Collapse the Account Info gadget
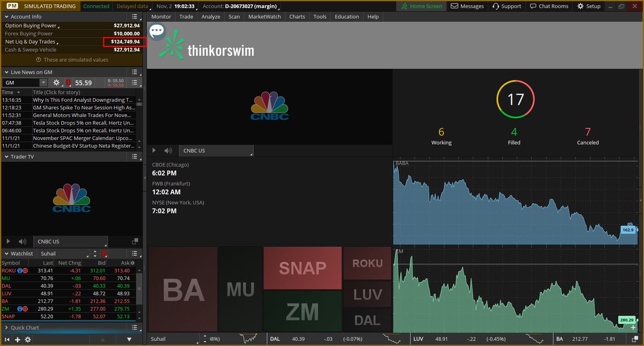The width and height of the screenshot is (644, 346). tap(6, 17)
